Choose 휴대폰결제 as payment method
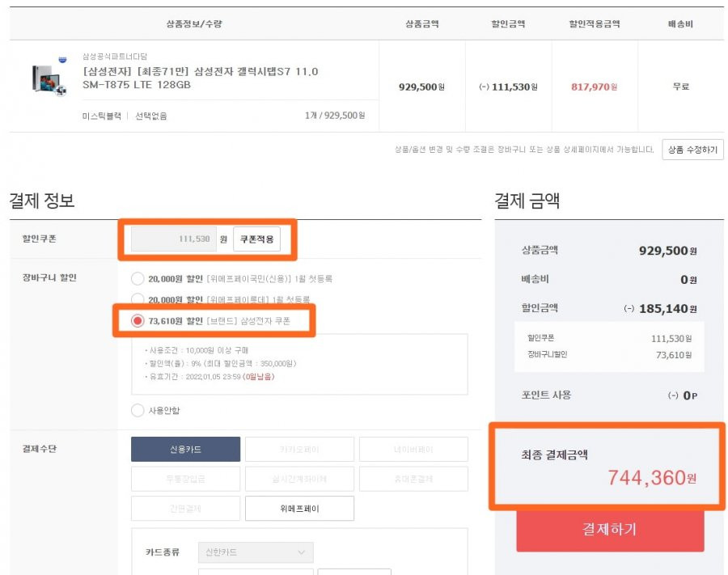The height and width of the screenshot is (575, 728). click(413, 479)
